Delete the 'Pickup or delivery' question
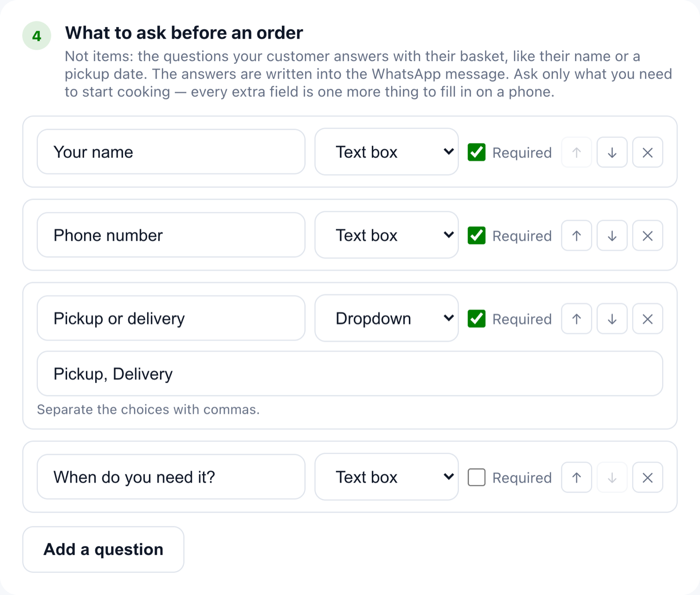The width and height of the screenshot is (700, 595). pyautogui.click(x=647, y=318)
